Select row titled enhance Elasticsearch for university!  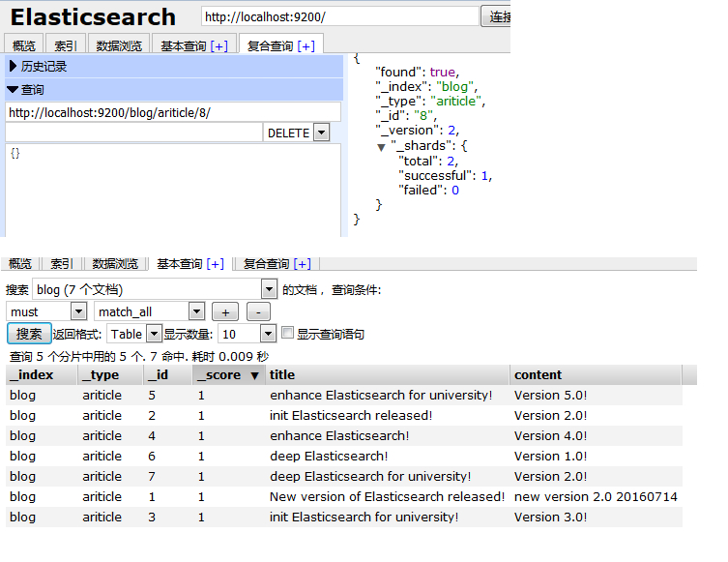344,396
